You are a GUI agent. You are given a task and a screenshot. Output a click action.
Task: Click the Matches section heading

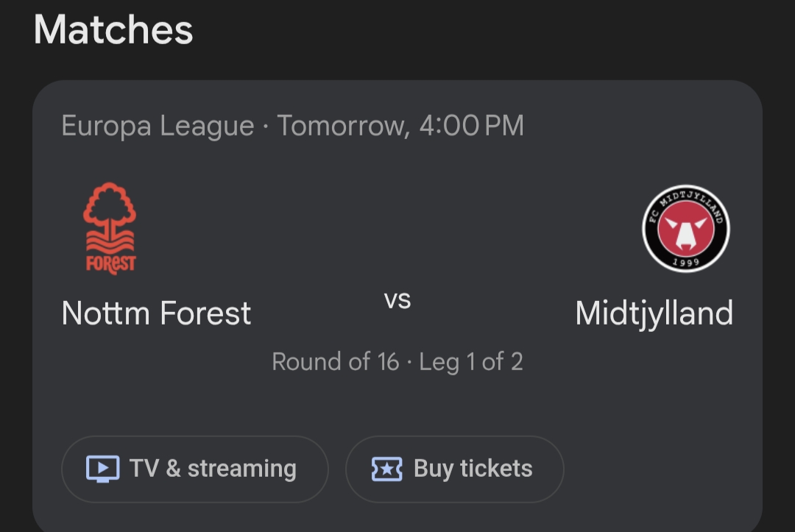tap(113, 31)
